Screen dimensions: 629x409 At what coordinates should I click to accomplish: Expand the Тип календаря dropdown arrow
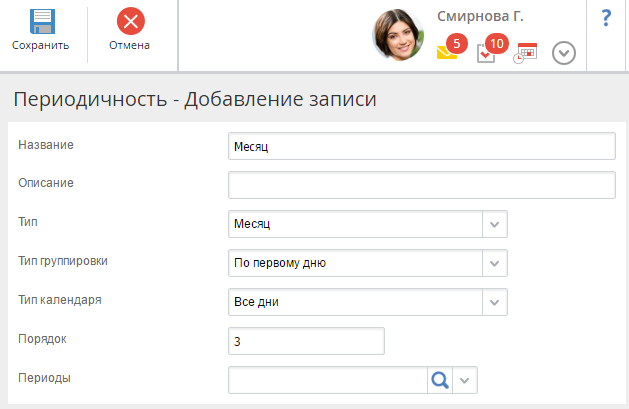coord(494,302)
